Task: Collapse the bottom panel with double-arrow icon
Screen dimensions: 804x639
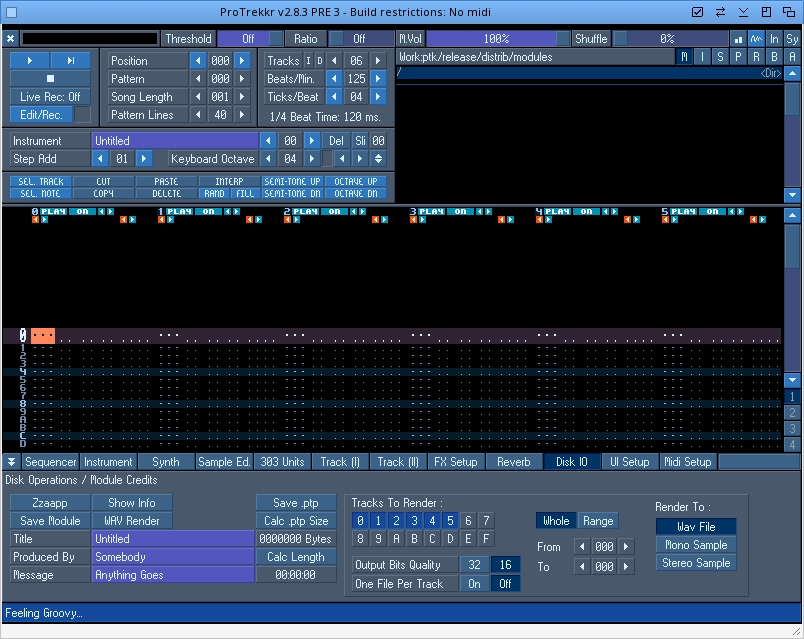Action: pyautogui.click(x=11, y=462)
